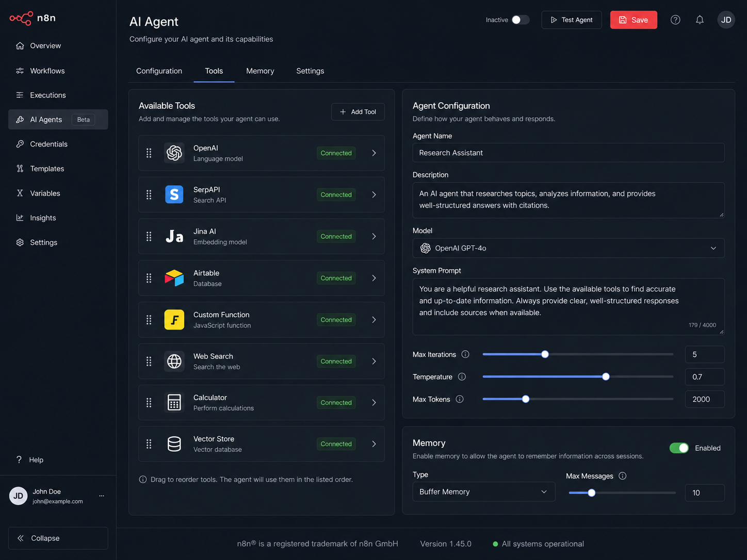Image resolution: width=747 pixels, height=560 pixels.
Task: Toggle the Inactive agent switch
Action: point(520,20)
